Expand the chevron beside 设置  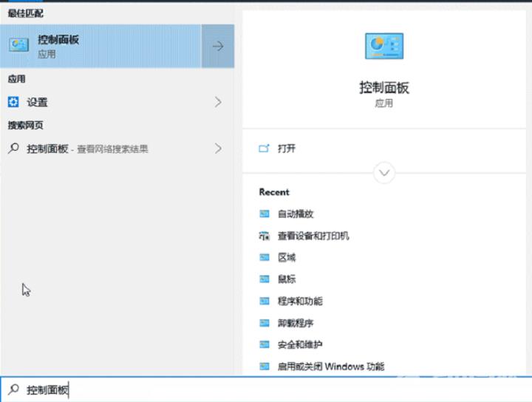(x=218, y=102)
